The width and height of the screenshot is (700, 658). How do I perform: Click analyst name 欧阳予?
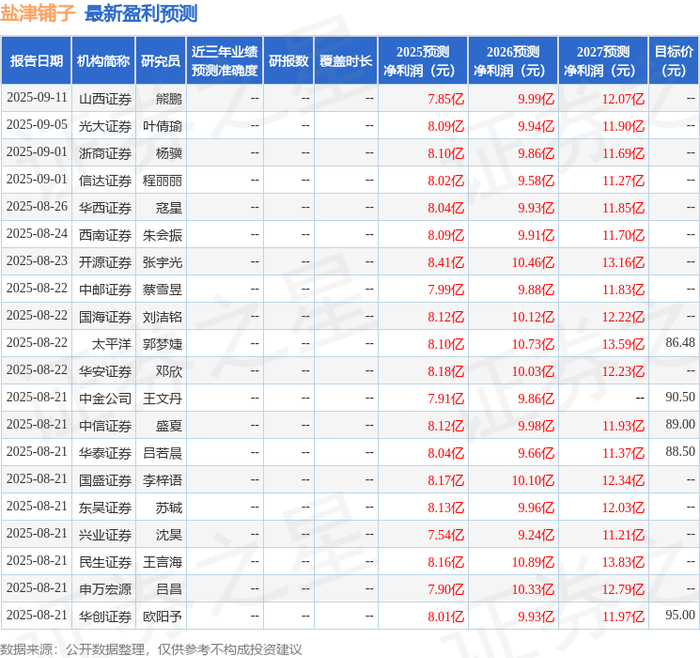point(162,616)
